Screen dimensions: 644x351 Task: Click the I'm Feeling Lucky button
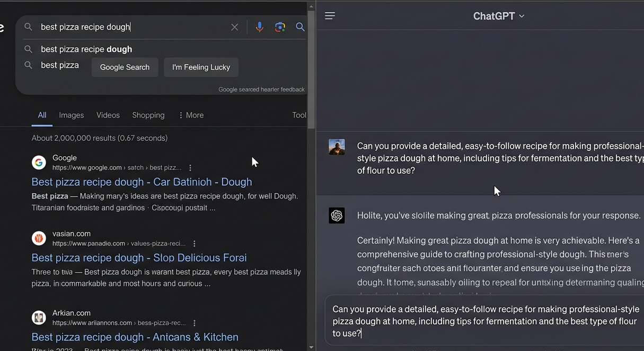coord(201,67)
